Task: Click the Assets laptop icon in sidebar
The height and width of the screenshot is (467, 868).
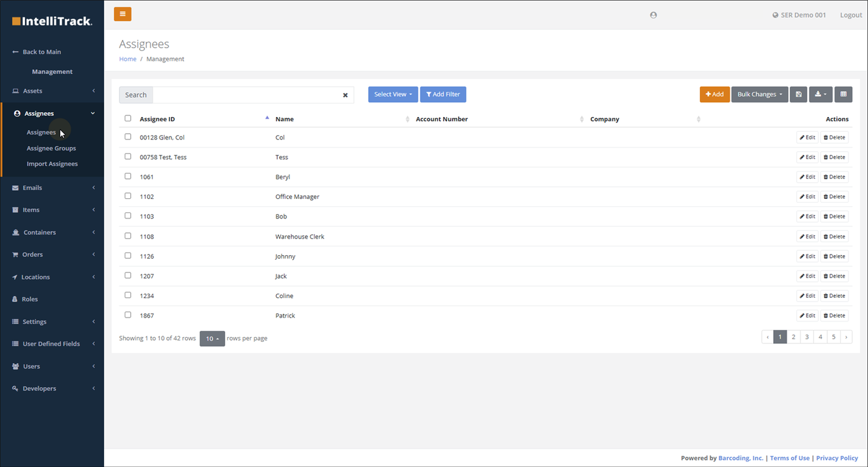Action: (15, 91)
